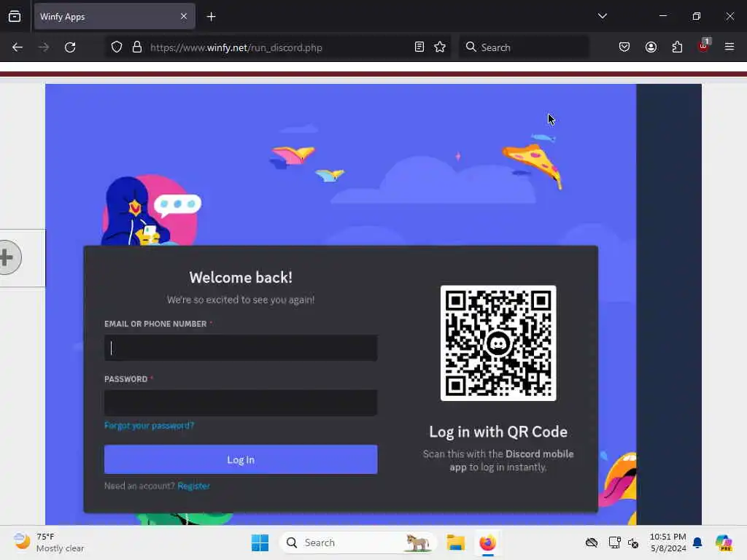Open the Firefox account icon

point(651,47)
